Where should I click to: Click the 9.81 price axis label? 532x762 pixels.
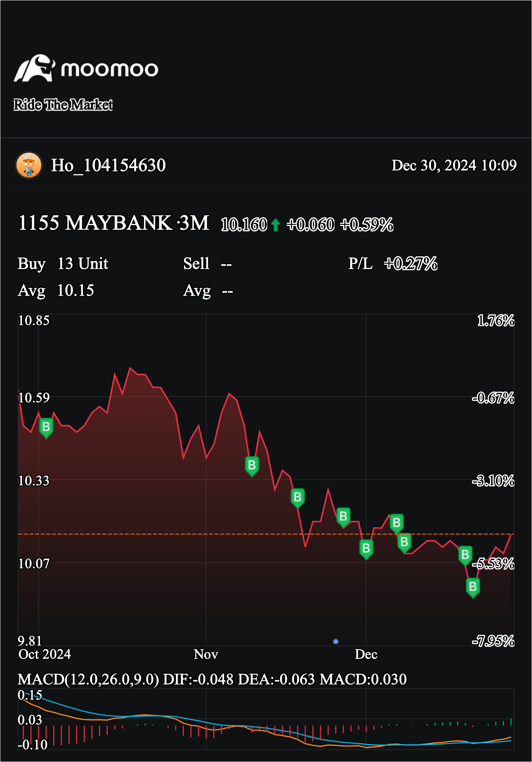click(x=30, y=641)
